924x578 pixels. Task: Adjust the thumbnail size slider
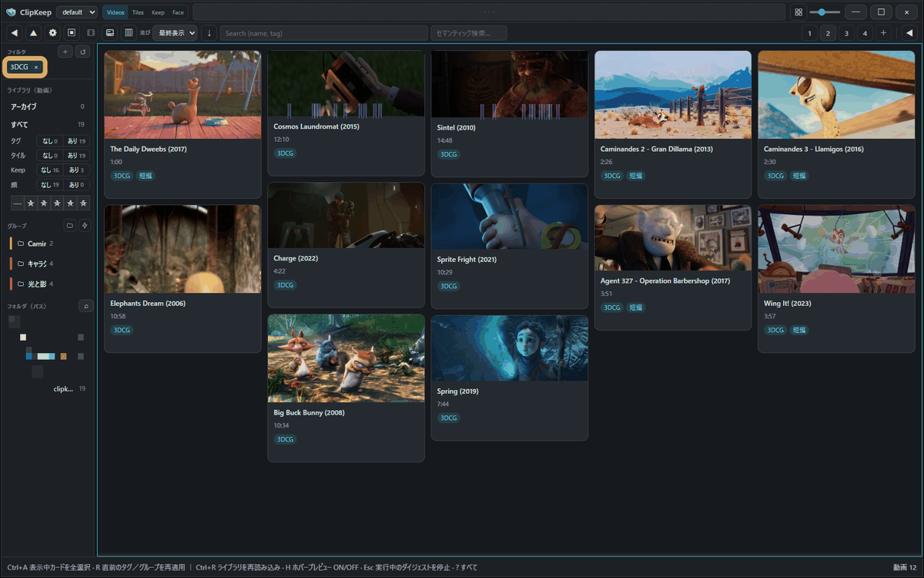[825, 12]
